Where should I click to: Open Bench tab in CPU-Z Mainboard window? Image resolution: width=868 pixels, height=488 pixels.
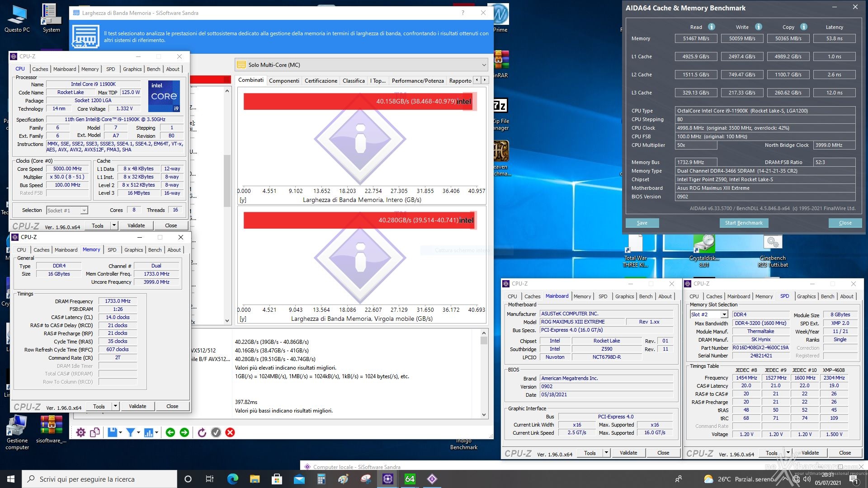point(646,296)
